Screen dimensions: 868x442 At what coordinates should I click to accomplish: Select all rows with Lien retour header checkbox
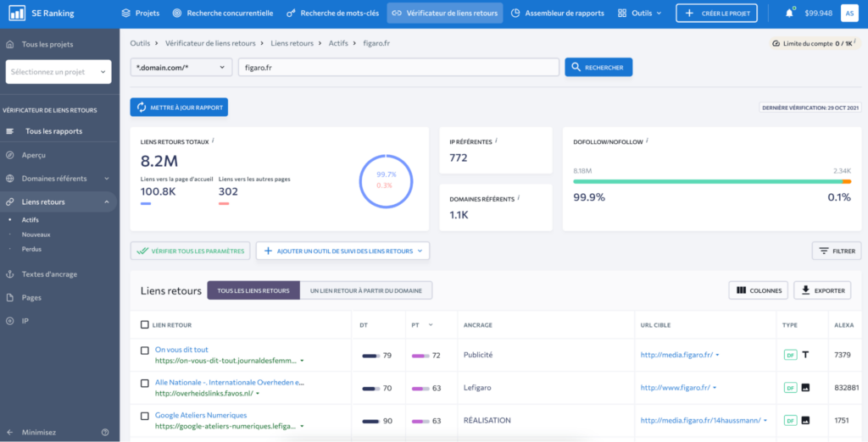[144, 324]
